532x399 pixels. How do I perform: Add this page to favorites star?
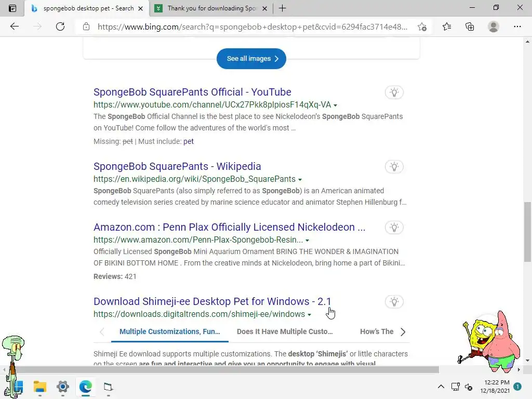[422, 27]
